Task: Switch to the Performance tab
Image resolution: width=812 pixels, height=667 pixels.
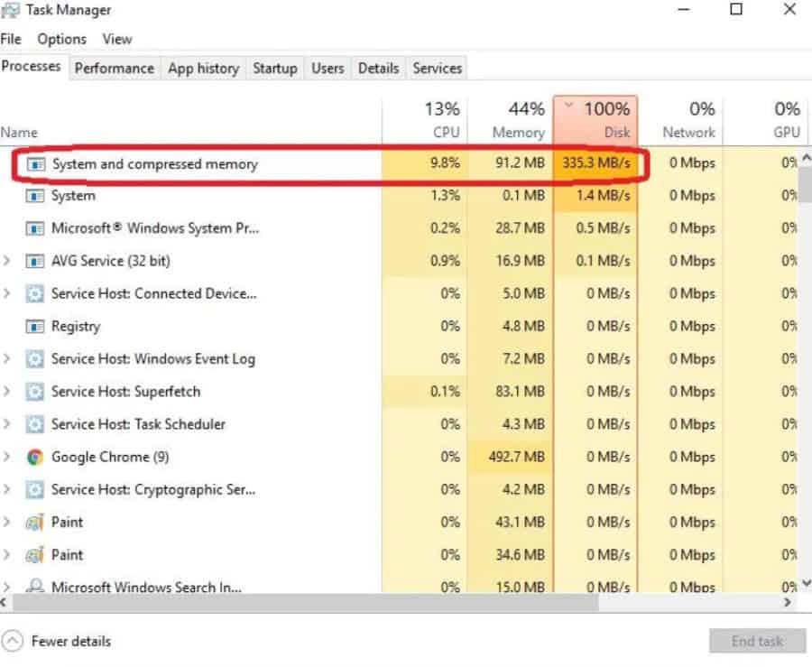Action: pyautogui.click(x=114, y=68)
